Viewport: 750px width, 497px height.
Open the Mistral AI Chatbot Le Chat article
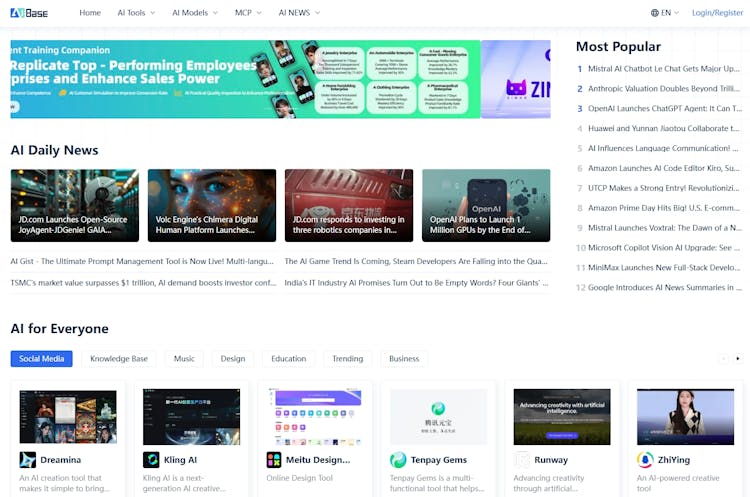(x=663, y=69)
